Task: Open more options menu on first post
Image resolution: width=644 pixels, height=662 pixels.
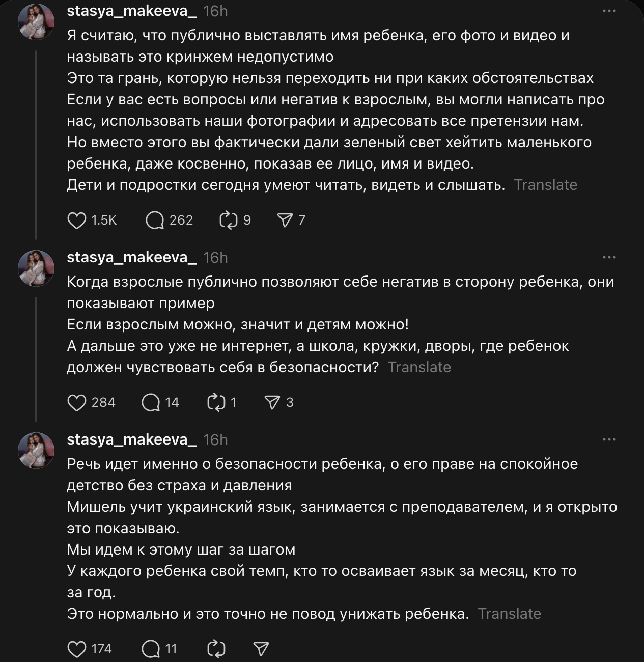Action: (609, 11)
